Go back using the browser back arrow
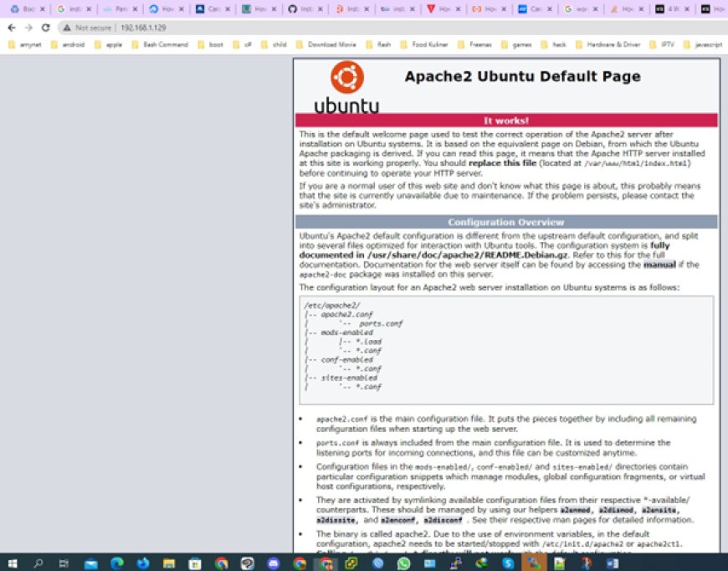This screenshot has height=571, width=728. pos(12,28)
